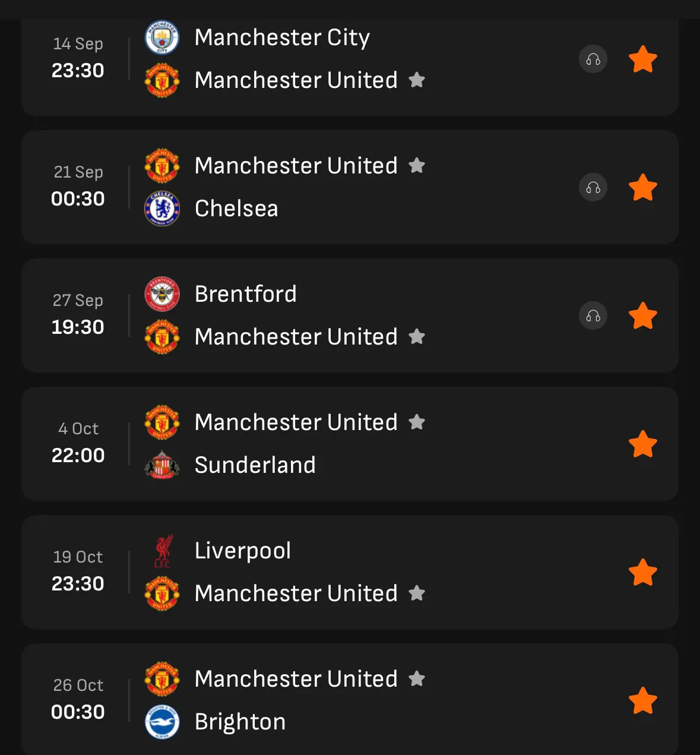Click the Manchester City club crest

click(162, 37)
